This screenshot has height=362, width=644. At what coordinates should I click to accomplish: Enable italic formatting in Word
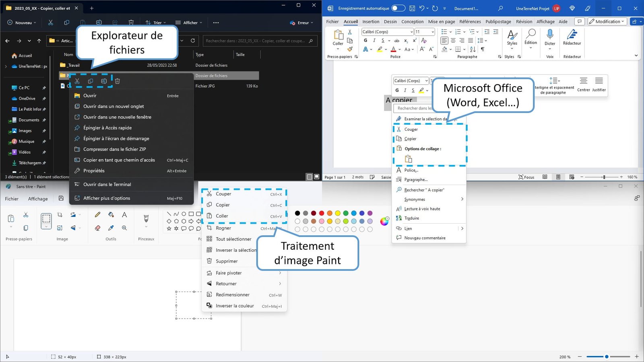coord(374,41)
